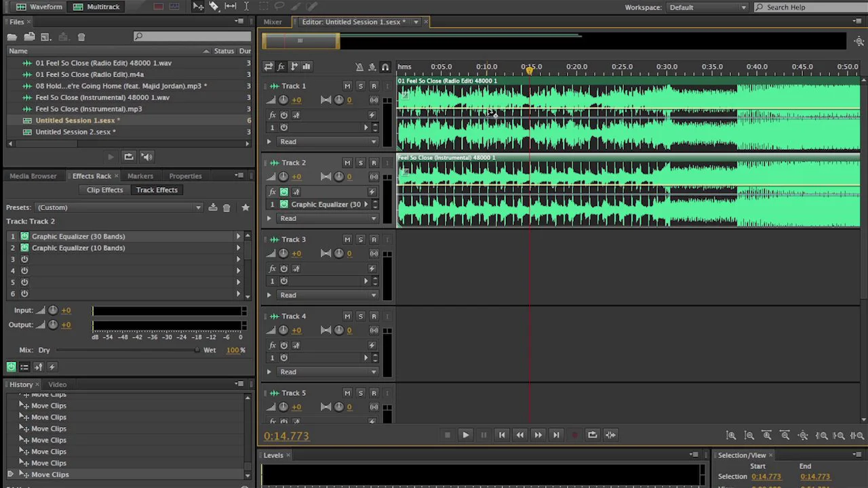Select the Slip tool in the top toolbar
This screenshot has width=868, height=488.
231,7
